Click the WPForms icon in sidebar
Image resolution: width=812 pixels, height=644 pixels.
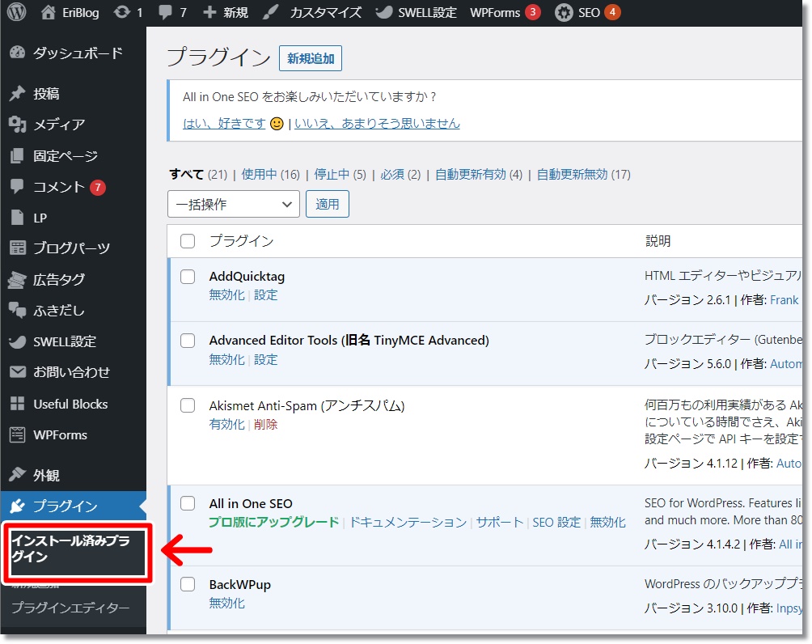pyautogui.click(x=17, y=434)
